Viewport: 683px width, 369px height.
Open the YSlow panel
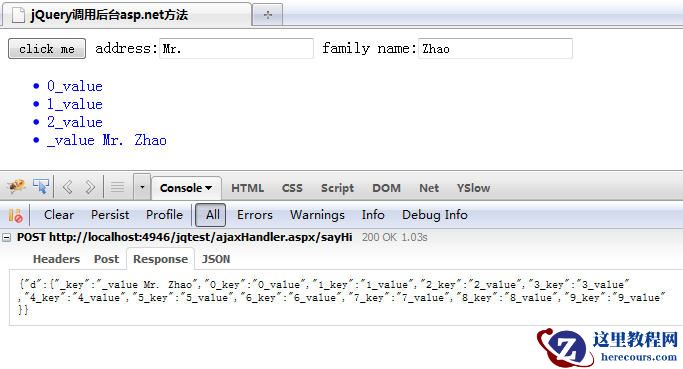[473, 188]
